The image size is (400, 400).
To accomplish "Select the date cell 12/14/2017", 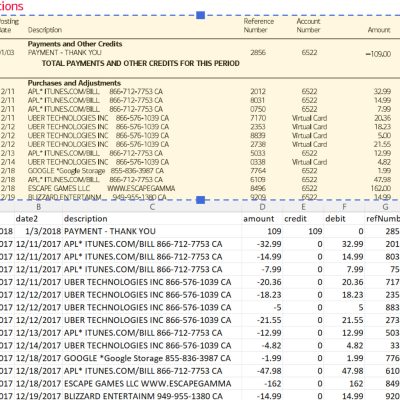I will tap(38, 345).
